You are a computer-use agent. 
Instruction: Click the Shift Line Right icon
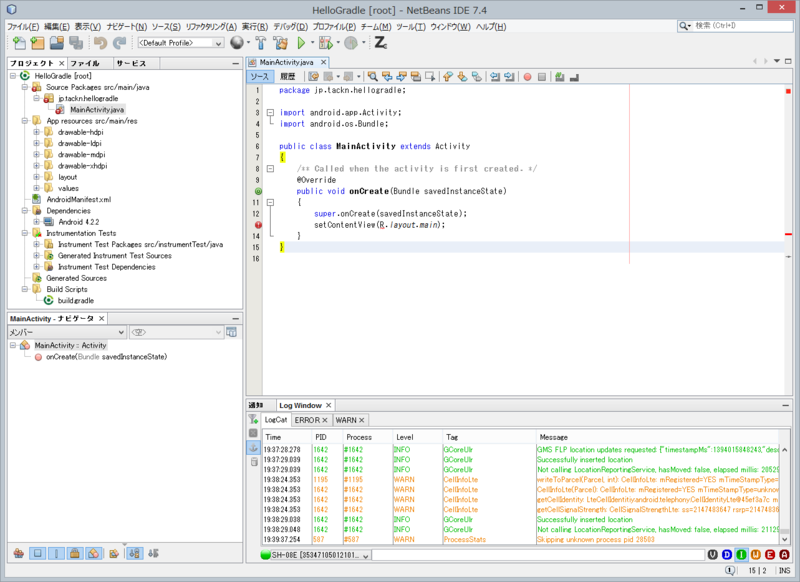[509, 77]
